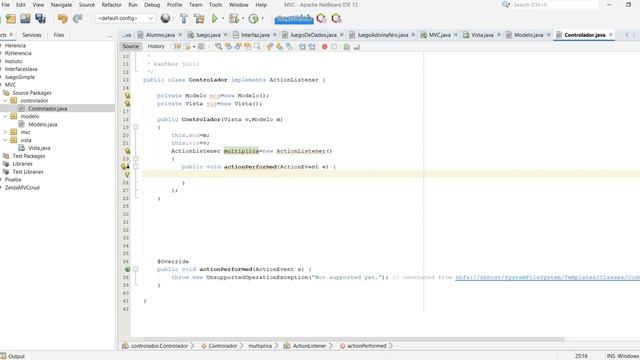Select Modelo.java in project tree

click(42, 124)
